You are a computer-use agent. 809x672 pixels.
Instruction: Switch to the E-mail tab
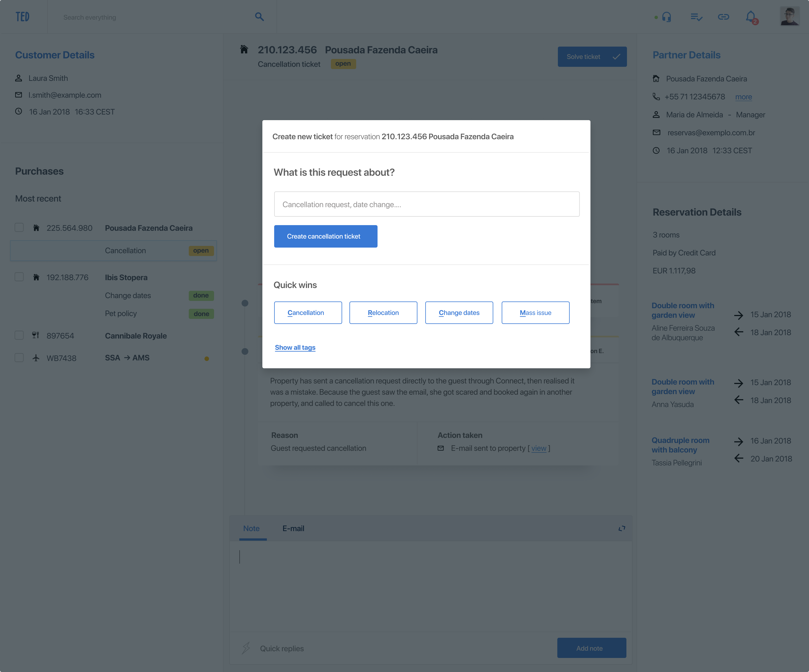click(x=293, y=529)
